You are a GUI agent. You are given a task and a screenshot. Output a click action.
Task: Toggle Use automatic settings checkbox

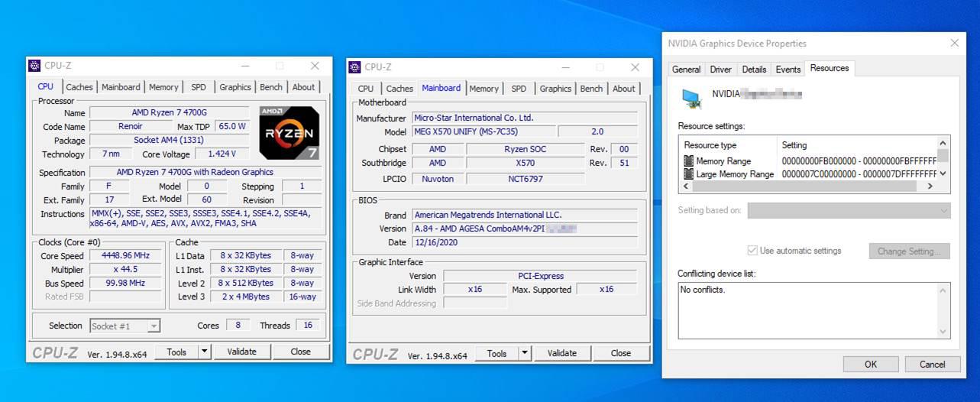tap(752, 251)
